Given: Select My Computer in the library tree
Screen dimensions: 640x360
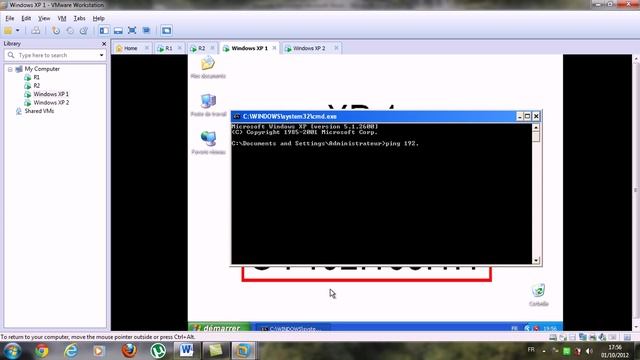Looking at the screenshot, I should 42,69.
